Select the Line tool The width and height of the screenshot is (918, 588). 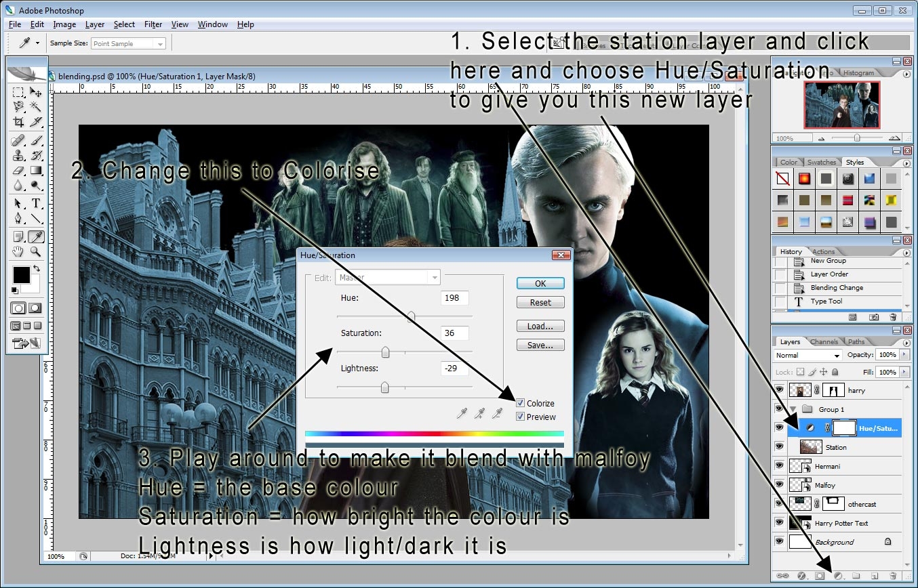click(36, 219)
